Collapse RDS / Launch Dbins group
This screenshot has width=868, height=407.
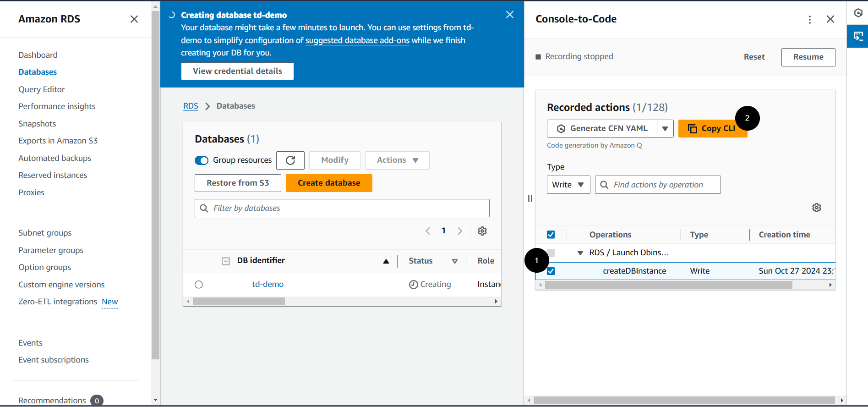tap(580, 253)
